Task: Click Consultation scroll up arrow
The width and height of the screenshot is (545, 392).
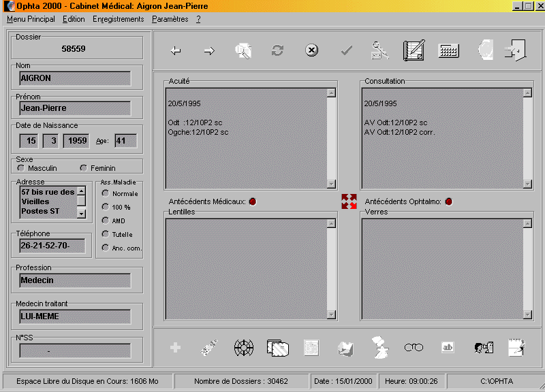Action: point(527,93)
